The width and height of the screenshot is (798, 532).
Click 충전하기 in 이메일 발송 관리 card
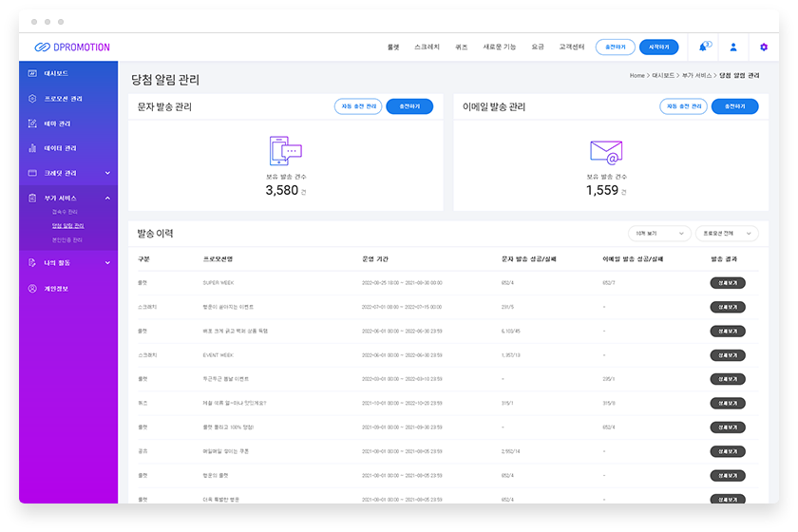click(735, 106)
